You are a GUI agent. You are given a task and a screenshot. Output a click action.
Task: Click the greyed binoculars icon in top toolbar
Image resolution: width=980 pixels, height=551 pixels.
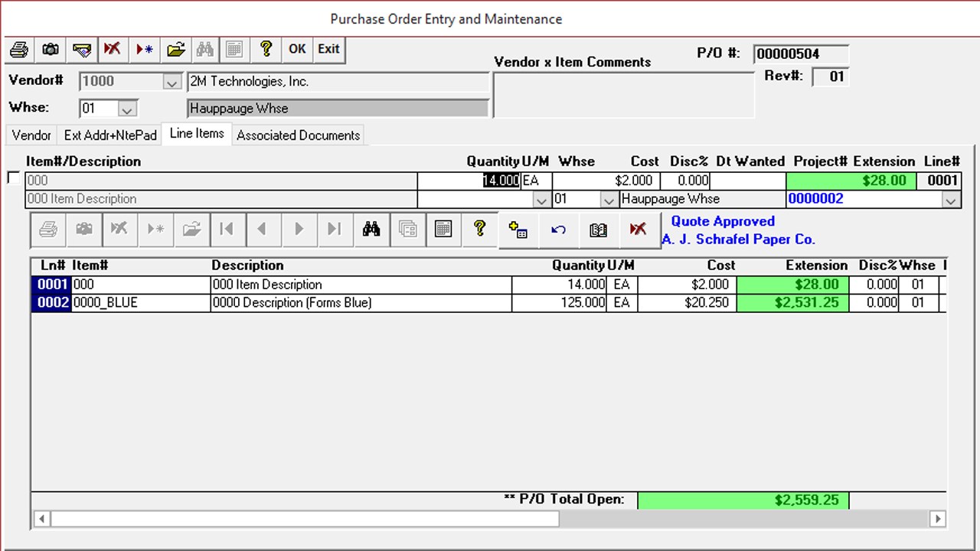(x=205, y=50)
